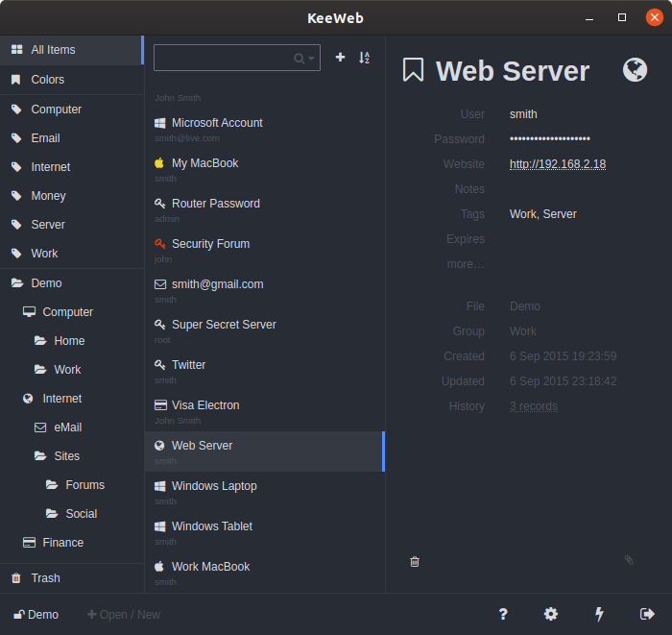Select the My MacBook entry
Viewport: 672px width, 635px height.
(x=264, y=169)
